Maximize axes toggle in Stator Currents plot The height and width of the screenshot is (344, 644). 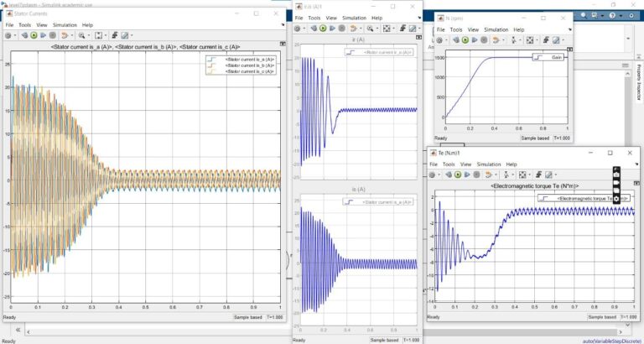click(283, 44)
